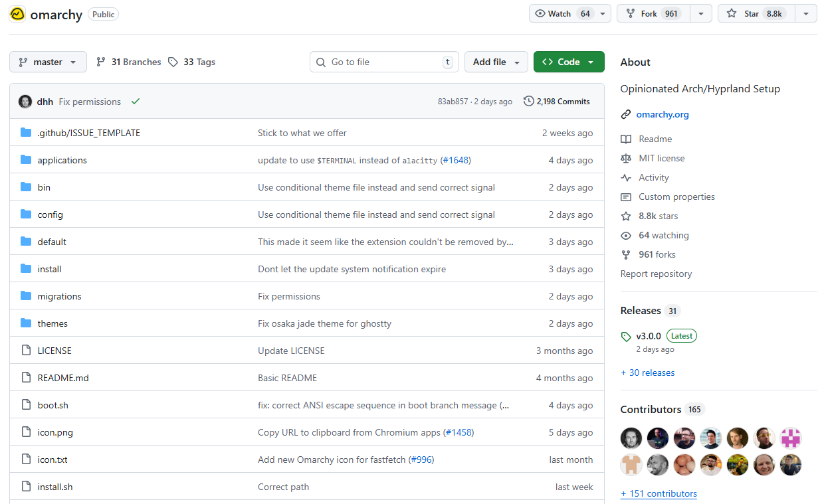Click the file icon next to boot.sh

[26, 405]
